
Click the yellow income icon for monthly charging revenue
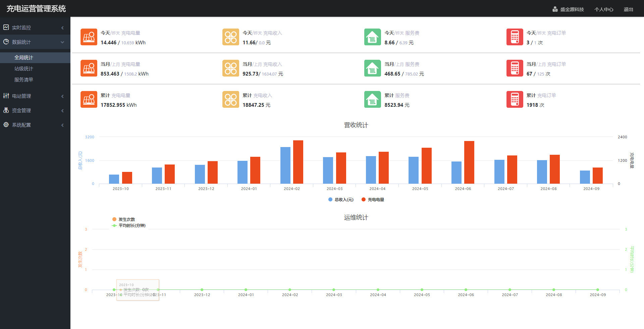coord(231,68)
